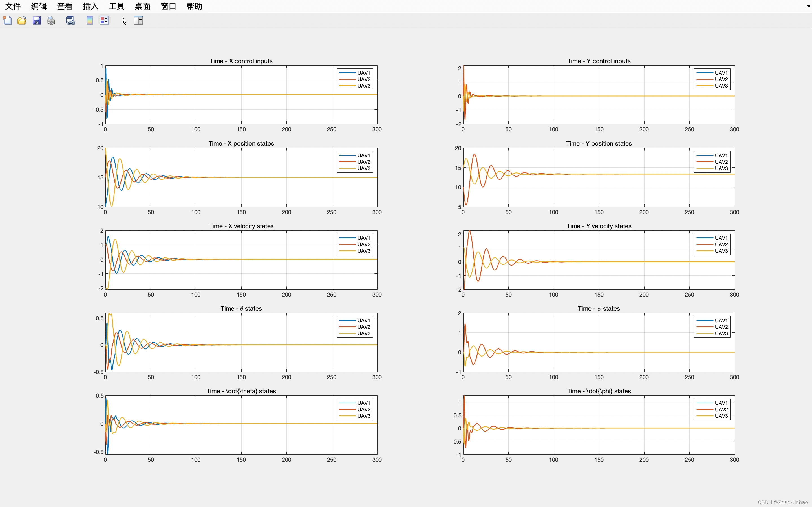Click the 'Time - Y position states' title

pos(599,144)
